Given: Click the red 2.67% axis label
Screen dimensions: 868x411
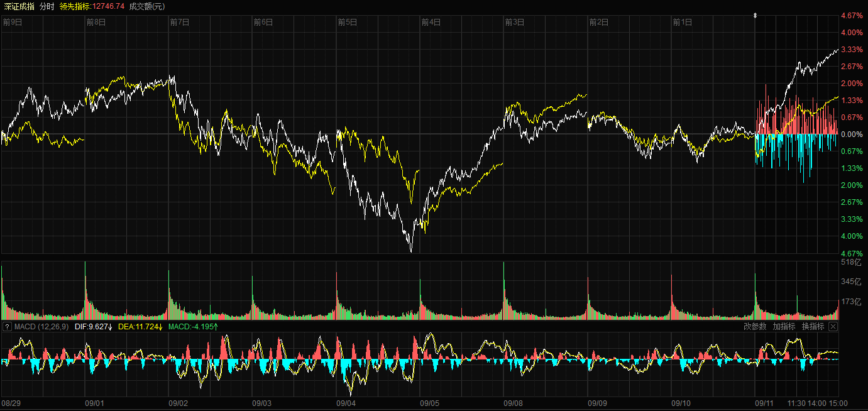Looking at the screenshot, I should click(852, 67).
